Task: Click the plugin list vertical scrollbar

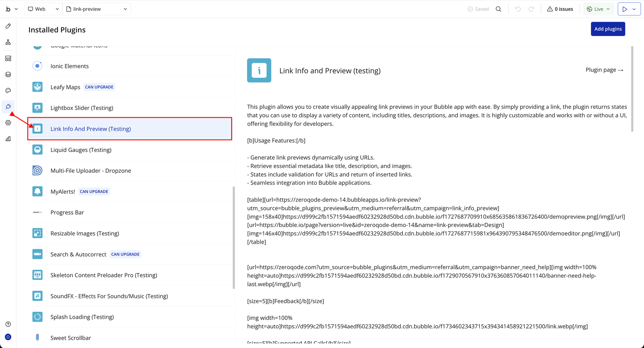Action: (x=234, y=237)
